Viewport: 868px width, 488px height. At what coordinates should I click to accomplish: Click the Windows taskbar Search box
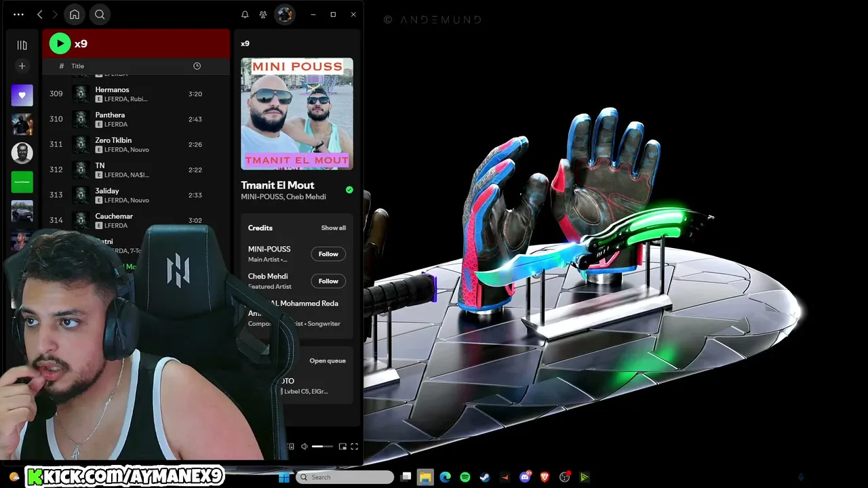point(344,477)
